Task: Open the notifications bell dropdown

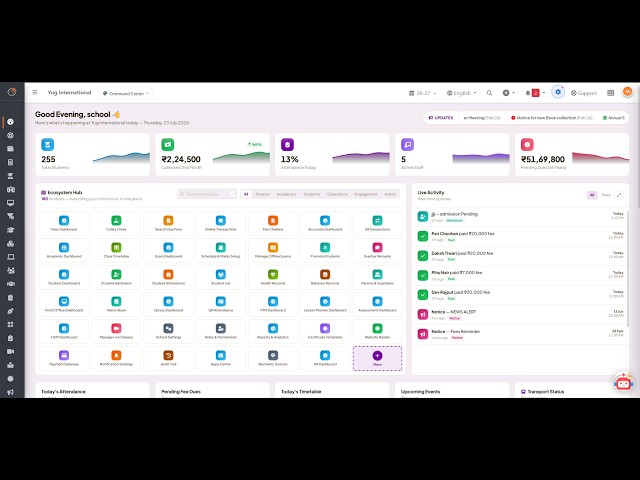Action: pyautogui.click(x=535, y=93)
